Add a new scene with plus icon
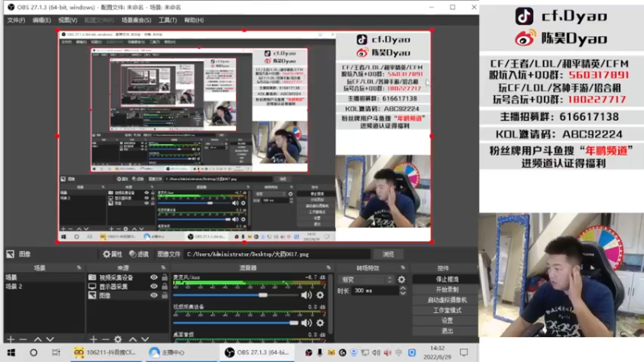 (x=11, y=339)
